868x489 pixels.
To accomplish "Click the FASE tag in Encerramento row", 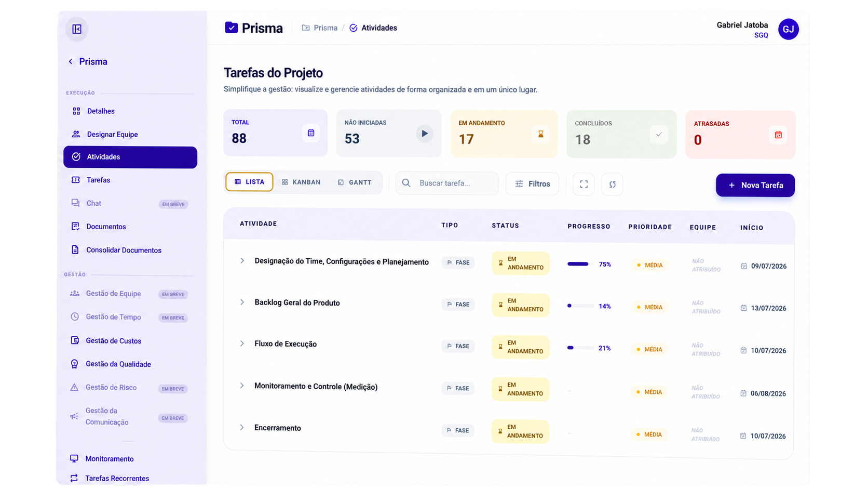I will tap(457, 430).
